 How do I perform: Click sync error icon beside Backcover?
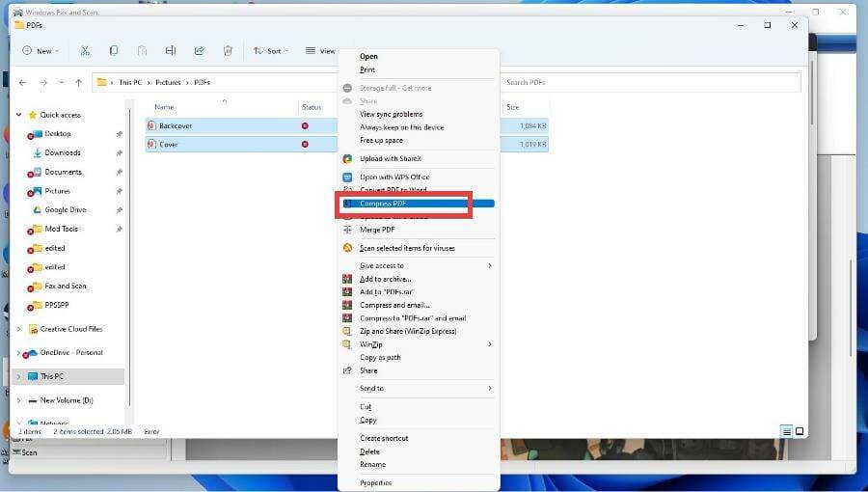click(x=305, y=125)
